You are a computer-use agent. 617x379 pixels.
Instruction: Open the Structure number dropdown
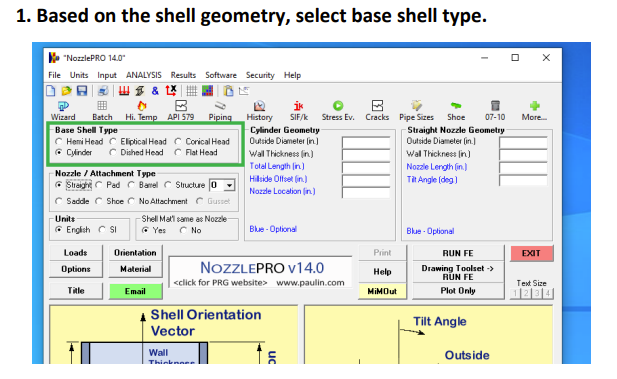point(229,185)
